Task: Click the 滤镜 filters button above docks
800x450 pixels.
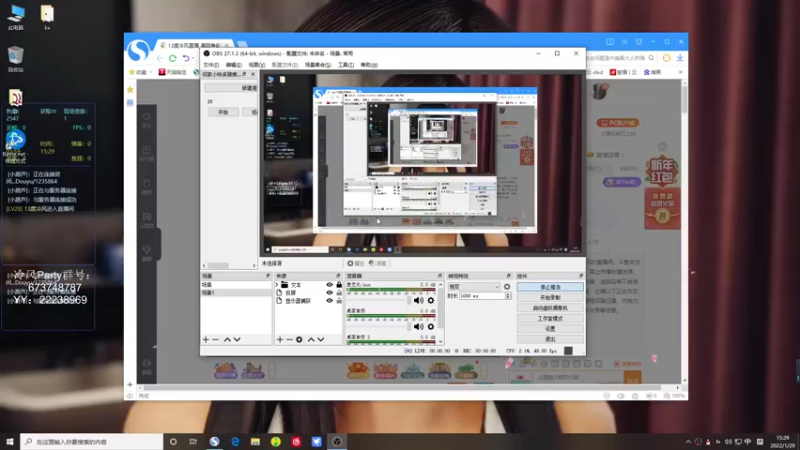Action: 378,263
